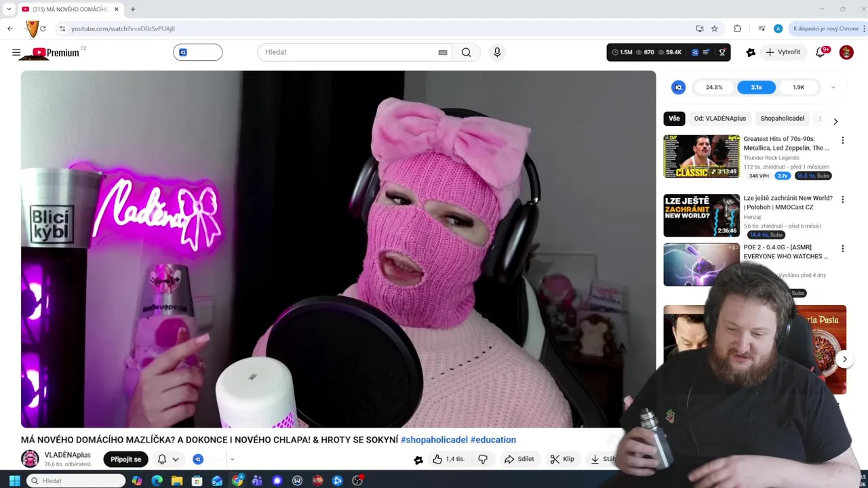
Task: Open the VLADĚNAplus channel avatar
Action: pyautogui.click(x=30, y=459)
